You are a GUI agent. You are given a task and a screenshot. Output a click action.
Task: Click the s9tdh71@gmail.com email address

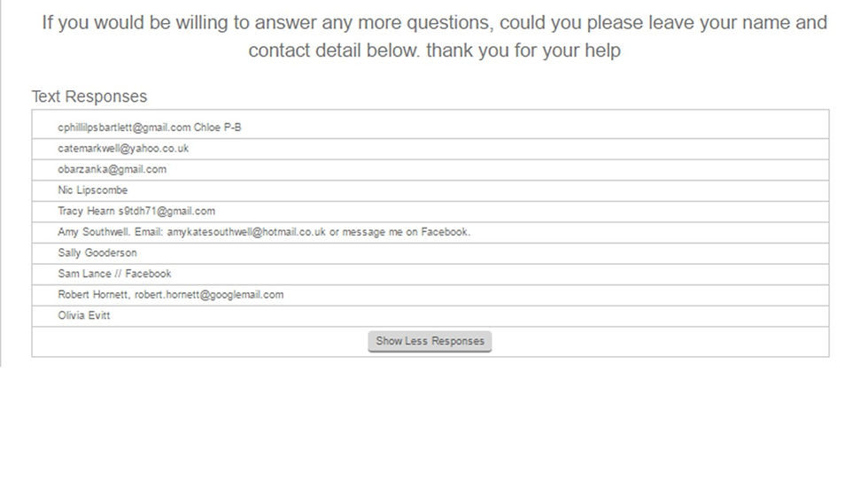click(167, 212)
